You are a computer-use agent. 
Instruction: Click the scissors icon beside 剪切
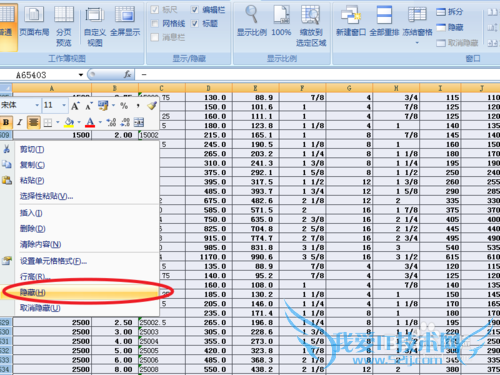[x=7, y=149]
